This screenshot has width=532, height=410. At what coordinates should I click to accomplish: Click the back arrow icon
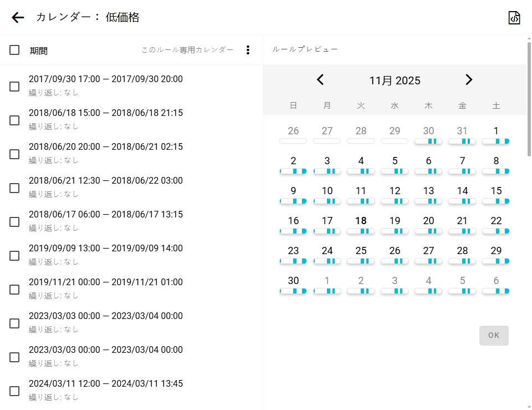[x=18, y=18]
